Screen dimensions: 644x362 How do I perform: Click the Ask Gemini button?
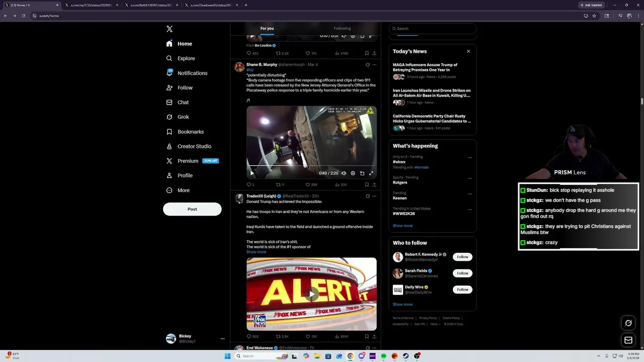tap(591, 5)
